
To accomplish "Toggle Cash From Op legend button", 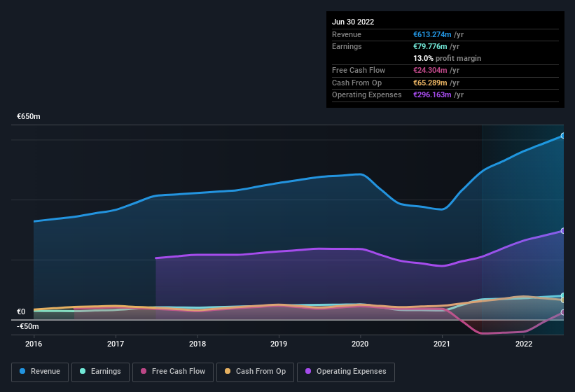I will point(255,372).
